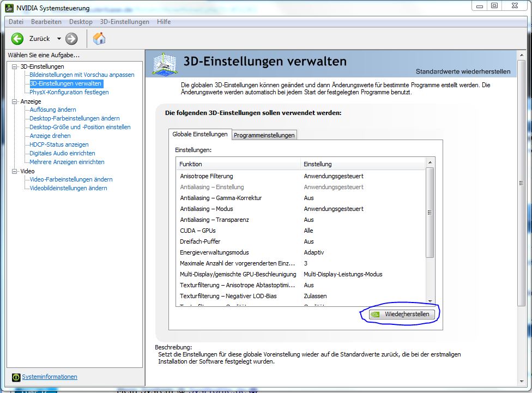The height and width of the screenshot is (393, 532).
Task: Open Auflösung ändern
Action: pyautogui.click(x=52, y=110)
